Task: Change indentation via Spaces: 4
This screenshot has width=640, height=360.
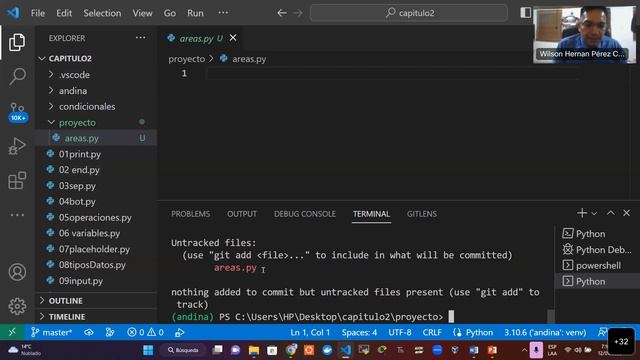Action: click(x=359, y=333)
